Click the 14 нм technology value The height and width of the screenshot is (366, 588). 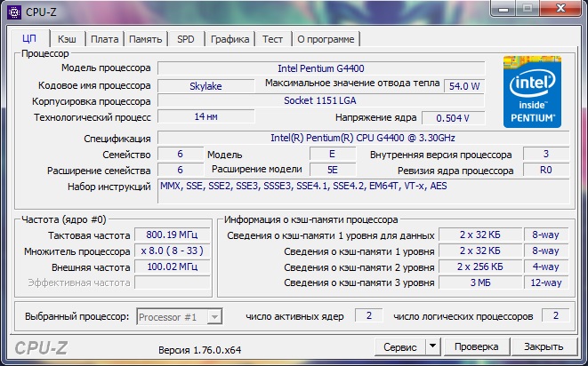205,116
